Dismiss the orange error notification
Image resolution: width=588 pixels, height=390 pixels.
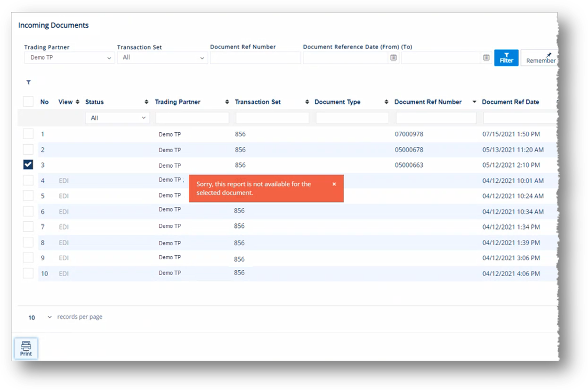[x=334, y=184]
